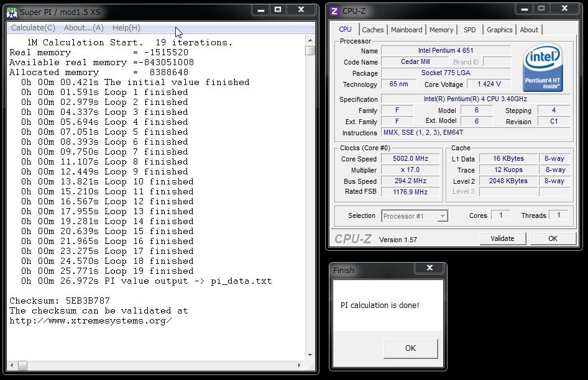The width and height of the screenshot is (588, 380).
Task: Maximize the Super PI window
Action: 278,10
